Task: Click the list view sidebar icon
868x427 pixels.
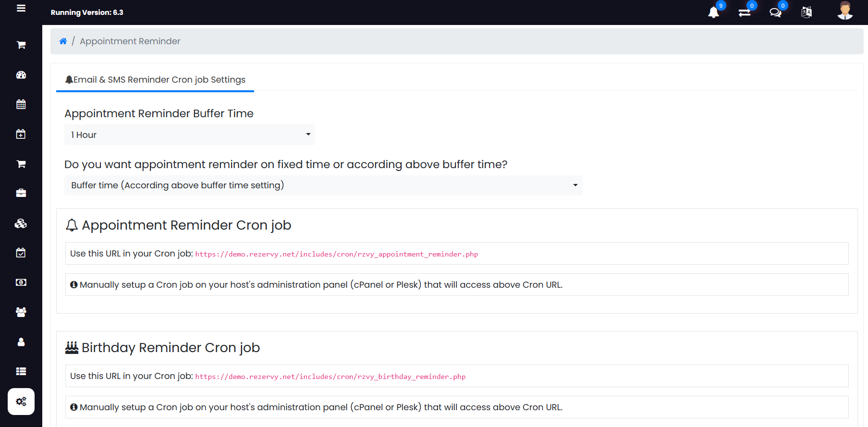Action: 21,371
